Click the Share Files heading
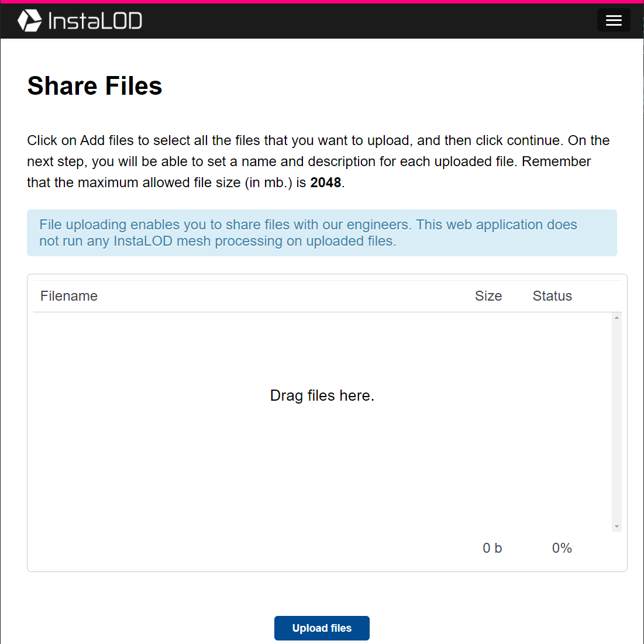The height and width of the screenshot is (644, 644). (95, 86)
